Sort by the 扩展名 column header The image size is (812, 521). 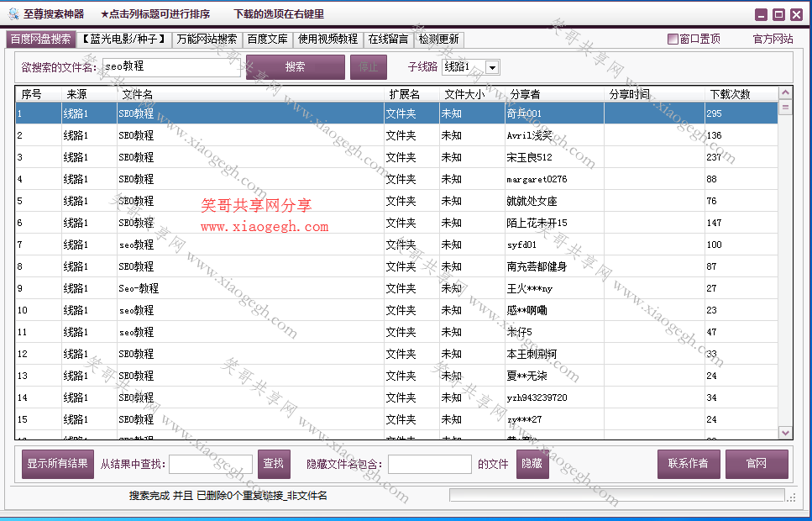point(411,94)
